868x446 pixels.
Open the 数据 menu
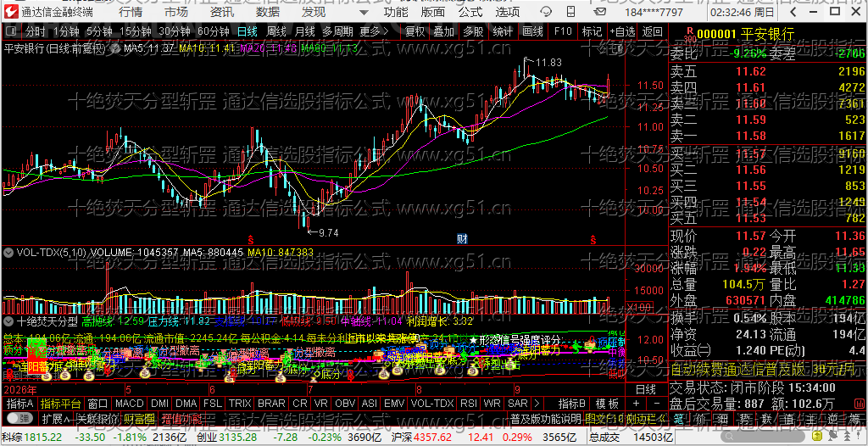[268, 12]
